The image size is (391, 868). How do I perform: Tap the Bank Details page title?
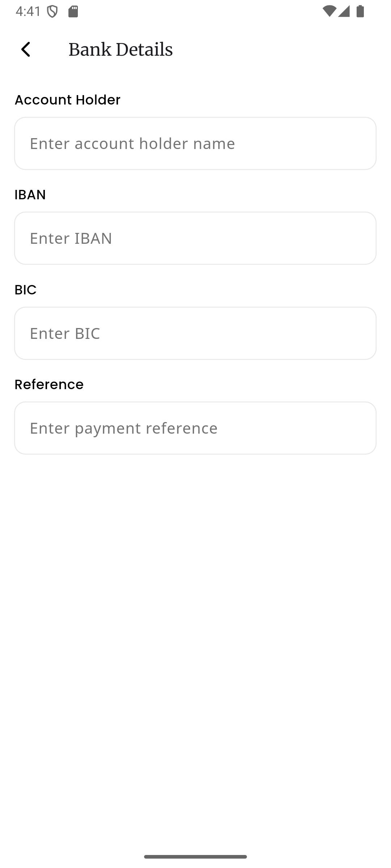pos(121,50)
